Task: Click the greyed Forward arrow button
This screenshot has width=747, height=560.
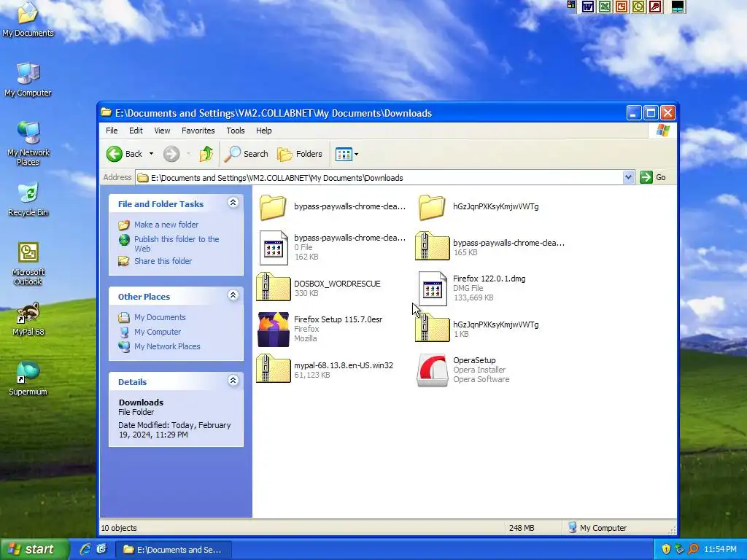Action: (x=171, y=154)
